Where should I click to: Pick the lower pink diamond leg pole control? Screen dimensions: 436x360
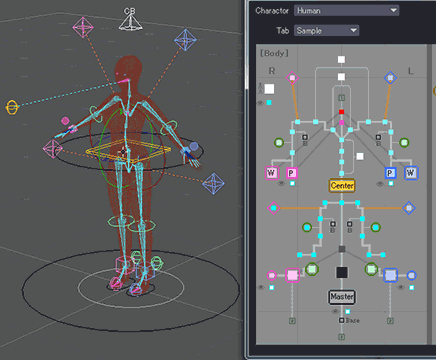[x=274, y=208]
